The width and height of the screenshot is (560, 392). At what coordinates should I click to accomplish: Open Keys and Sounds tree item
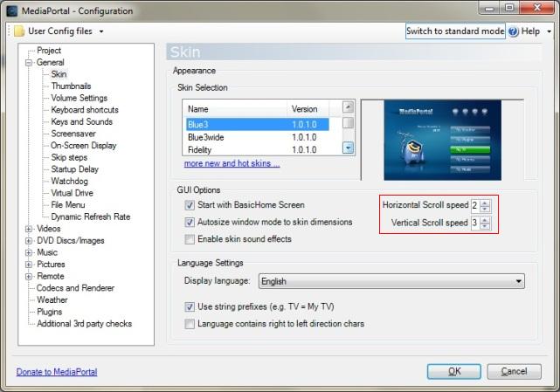(82, 121)
